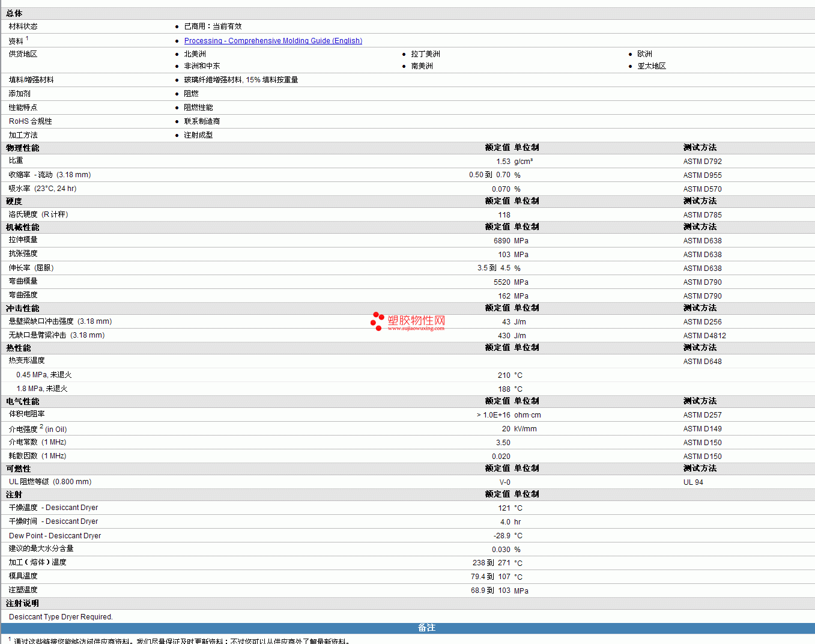Click the 备注 blue section header

coord(426,628)
